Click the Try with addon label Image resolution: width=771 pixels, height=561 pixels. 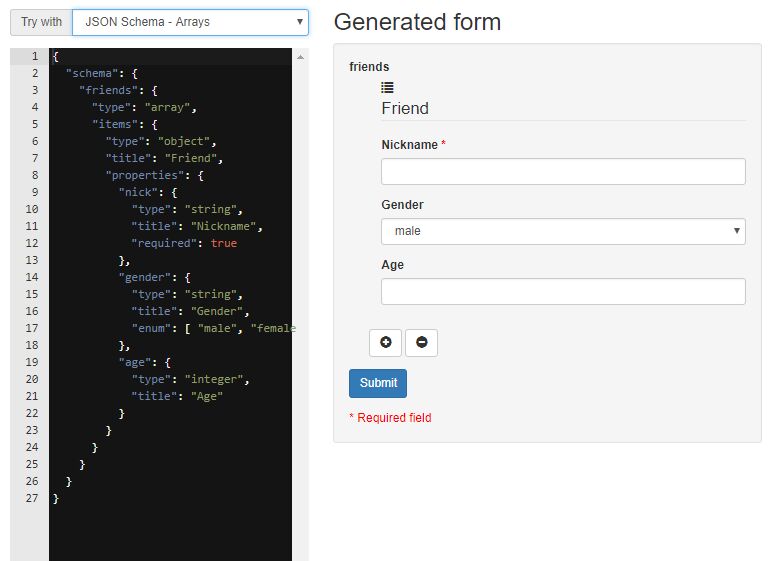[41, 22]
